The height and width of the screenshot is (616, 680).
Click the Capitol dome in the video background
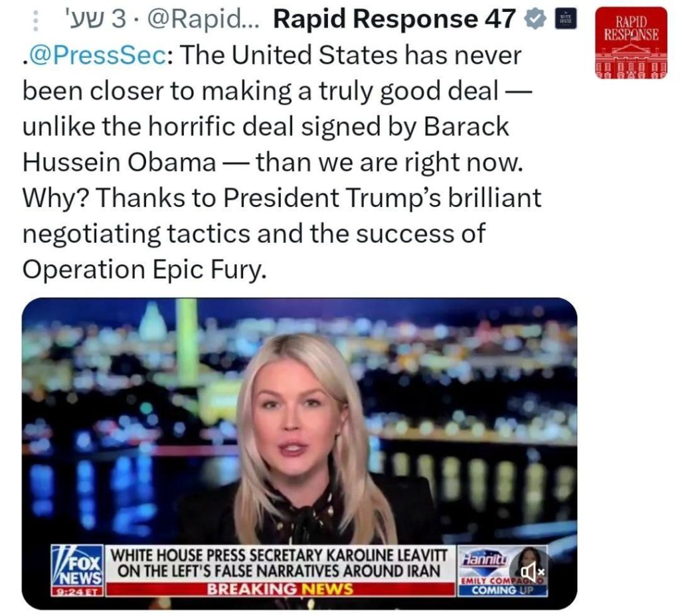[x=153, y=322]
